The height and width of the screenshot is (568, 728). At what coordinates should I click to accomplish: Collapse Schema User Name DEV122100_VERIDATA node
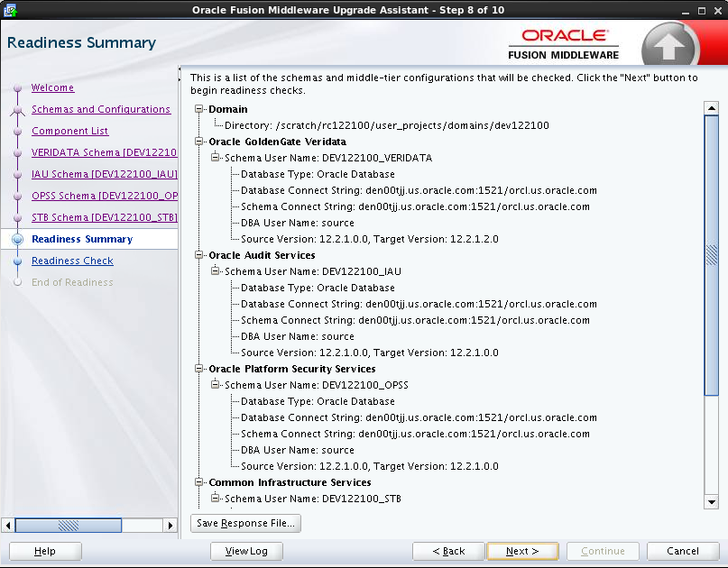click(215, 157)
